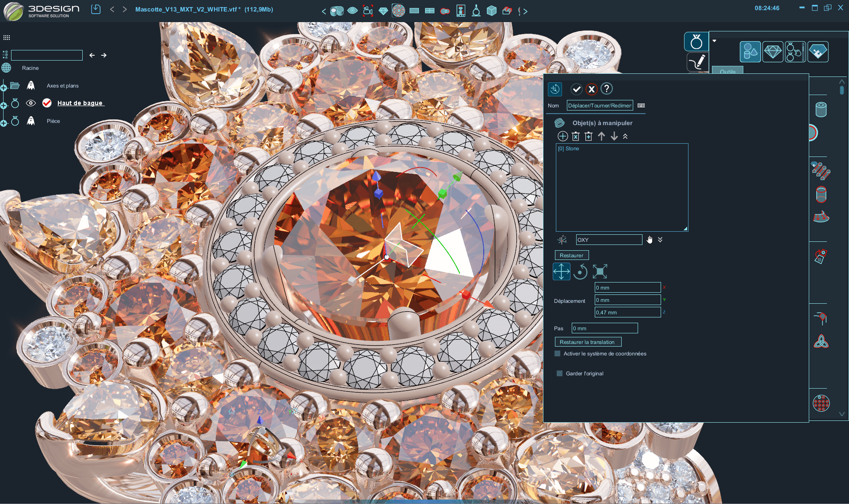Open the dropdown next to the timer icon

pyautogui.click(x=714, y=41)
